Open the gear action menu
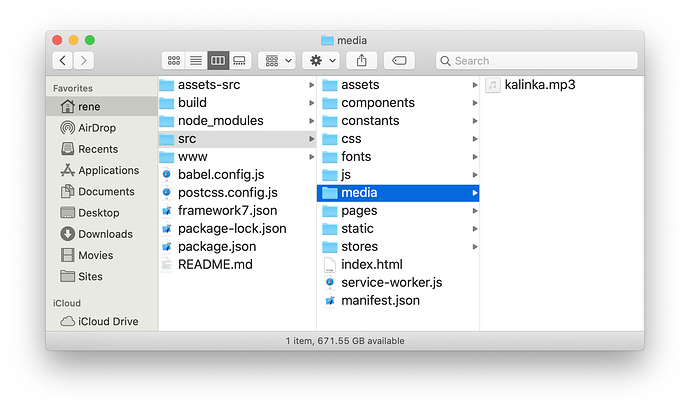690x410 pixels. pos(321,60)
